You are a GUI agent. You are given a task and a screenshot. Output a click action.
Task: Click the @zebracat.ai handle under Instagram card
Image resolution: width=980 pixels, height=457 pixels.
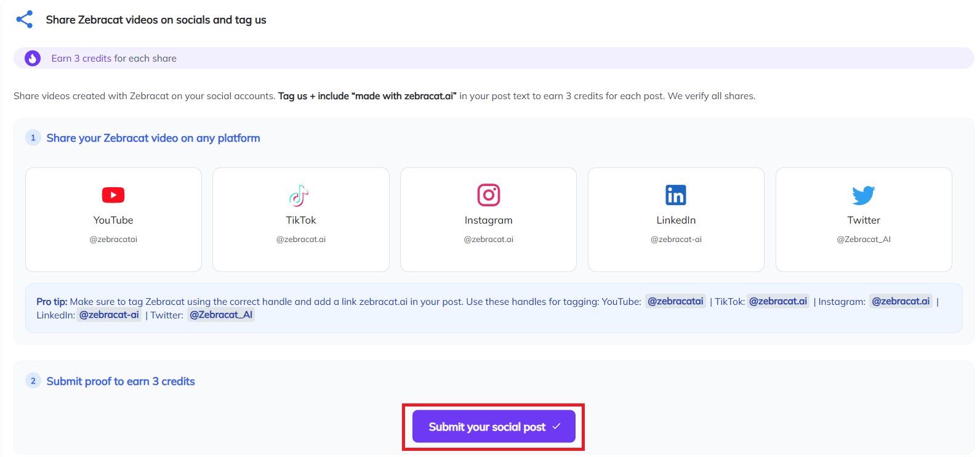(x=489, y=240)
